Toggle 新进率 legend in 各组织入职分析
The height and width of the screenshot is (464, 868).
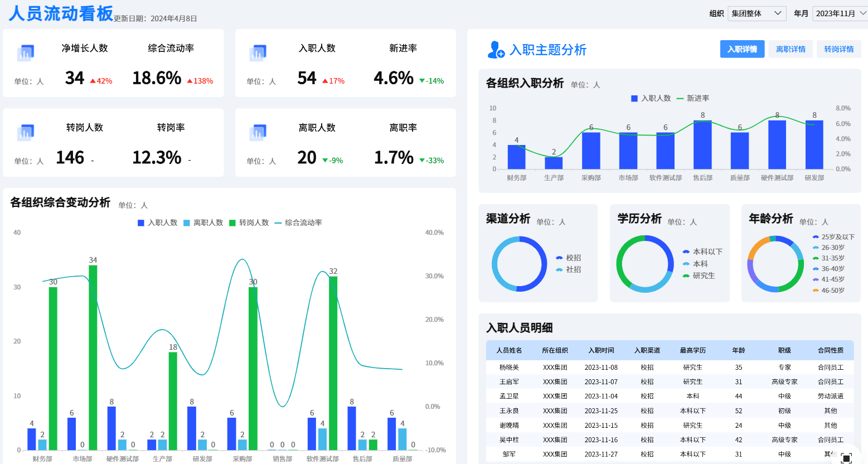point(693,98)
